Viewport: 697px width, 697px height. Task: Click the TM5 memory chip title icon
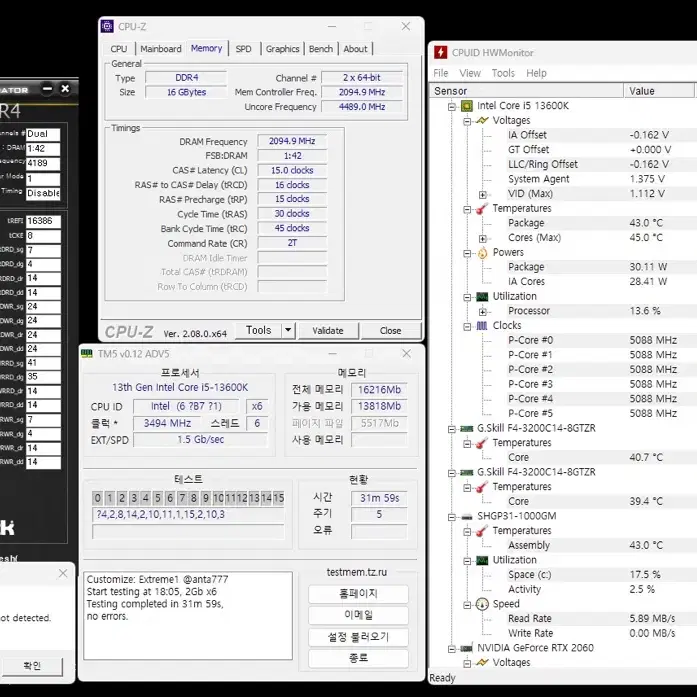point(87,353)
